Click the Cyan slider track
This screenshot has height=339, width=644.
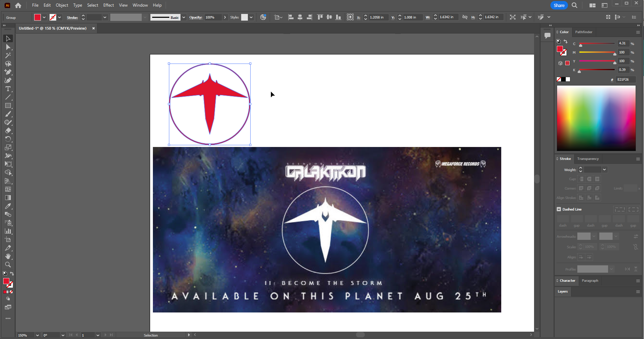597,43
